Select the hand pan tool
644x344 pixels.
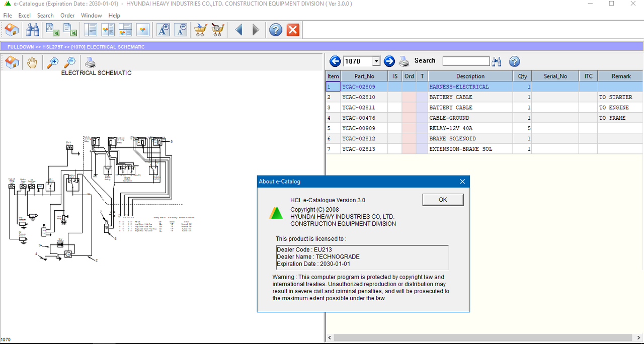click(x=32, y=63)
